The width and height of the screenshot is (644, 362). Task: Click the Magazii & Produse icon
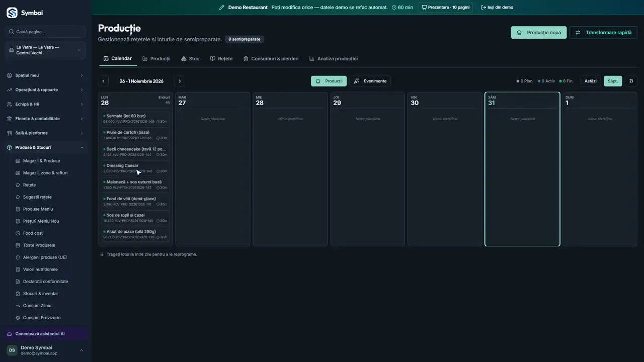[x=18, y=161]
